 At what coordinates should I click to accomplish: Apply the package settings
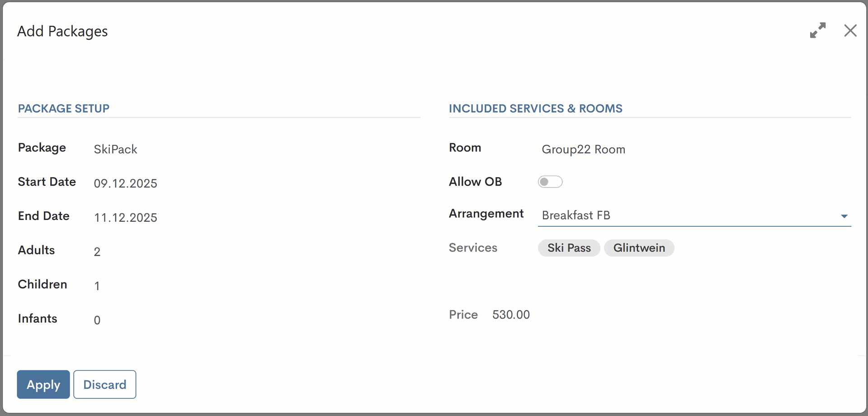click(x=43, y=384)
